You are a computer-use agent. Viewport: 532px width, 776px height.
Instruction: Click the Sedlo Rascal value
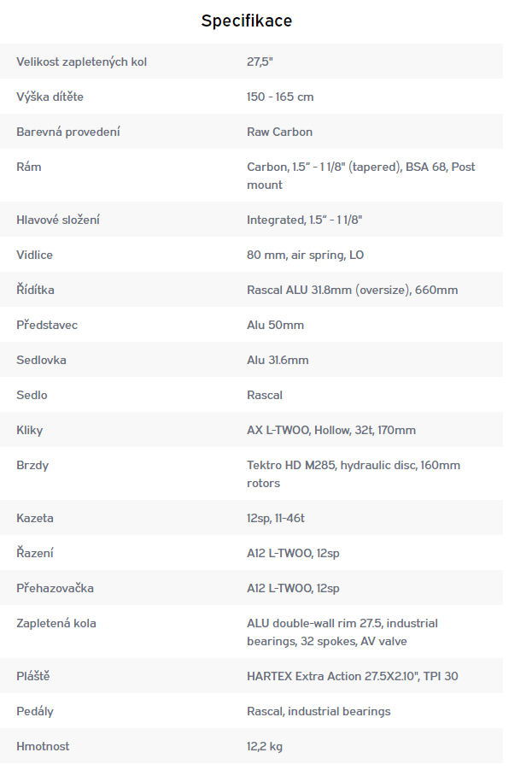pyautogui.click(x=265, y=396)
